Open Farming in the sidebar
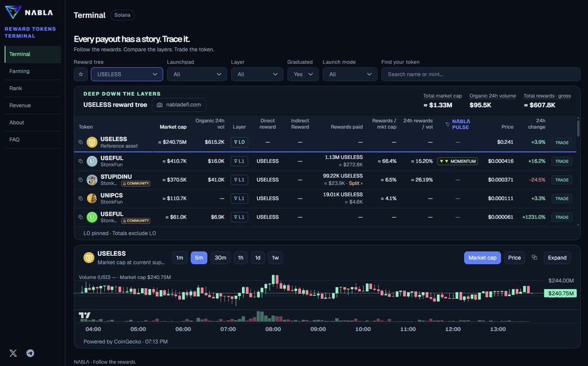 click(33, 72)
